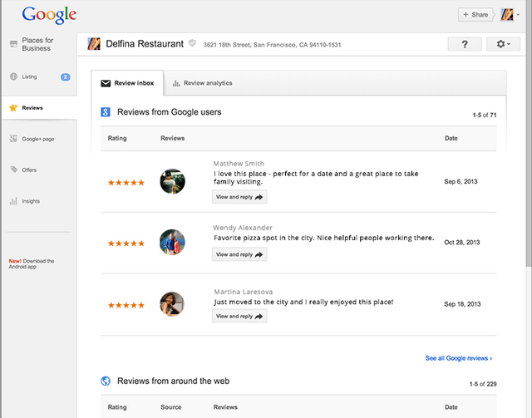Screen dimensions: 532x418
Task: Click View and reply for Matthew Smith
Action: [239, 197]
